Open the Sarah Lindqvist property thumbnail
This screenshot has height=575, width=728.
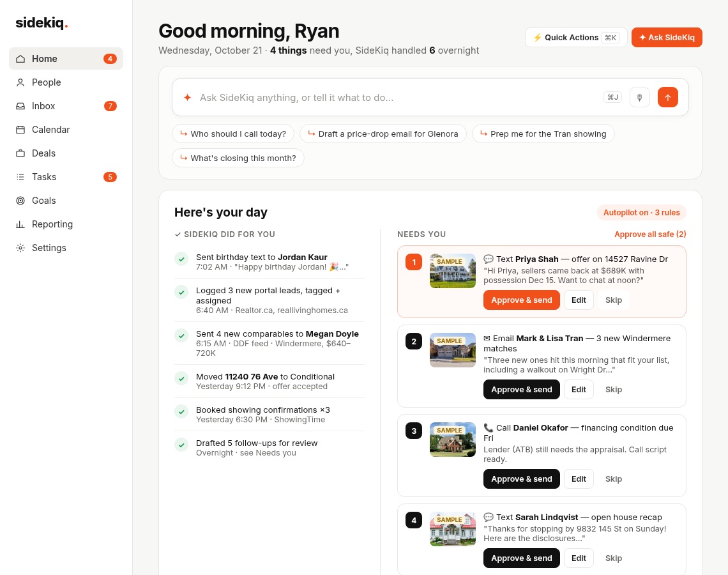coord(453,529)
